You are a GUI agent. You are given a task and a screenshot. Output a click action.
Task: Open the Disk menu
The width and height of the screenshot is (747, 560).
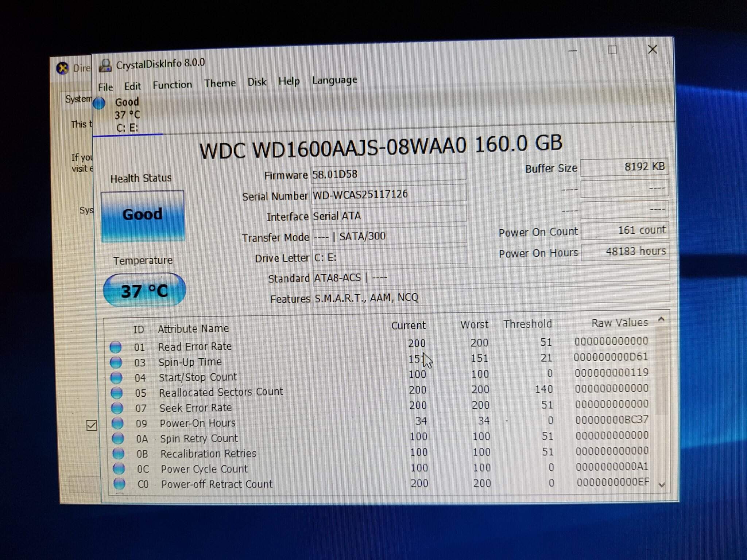tap(257, 82)
